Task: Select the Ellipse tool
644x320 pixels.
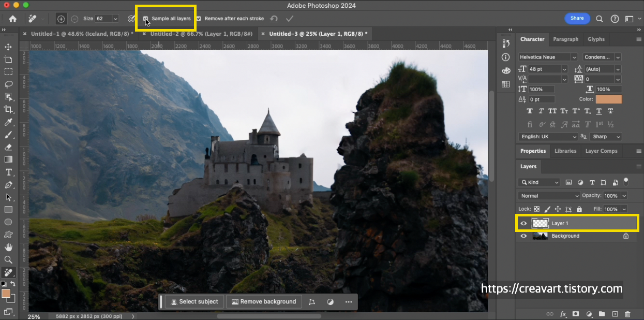Action: click(8, 222)
